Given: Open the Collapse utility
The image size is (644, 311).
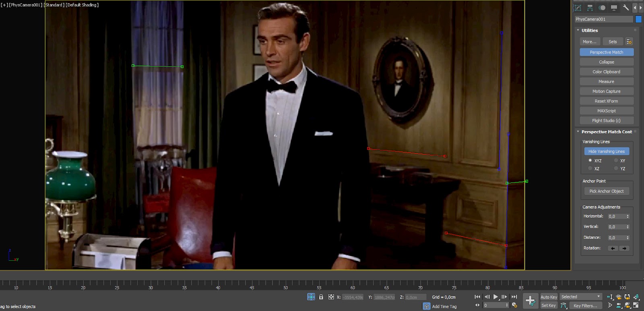Looking at the screenshot, I should coord(607,62).
